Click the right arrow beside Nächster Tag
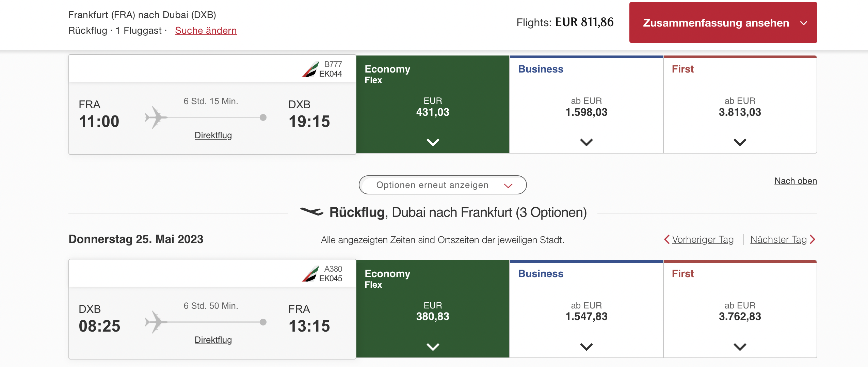The height and width of the screenshot is (367, 868). click(x=813, y=239)
